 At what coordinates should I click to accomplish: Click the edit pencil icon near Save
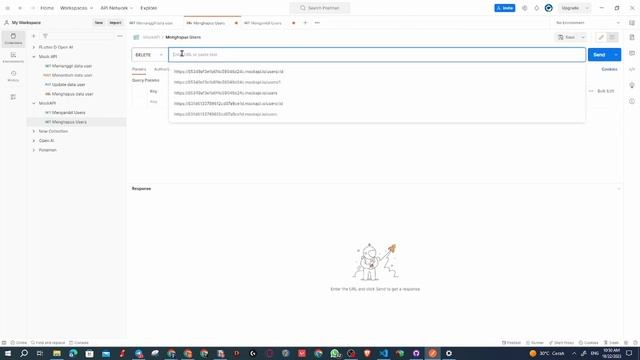point(601,37)
